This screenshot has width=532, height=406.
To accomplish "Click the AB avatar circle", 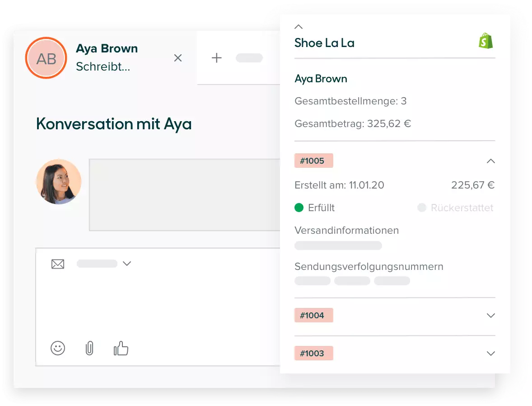I will click(x=46, y=58).
